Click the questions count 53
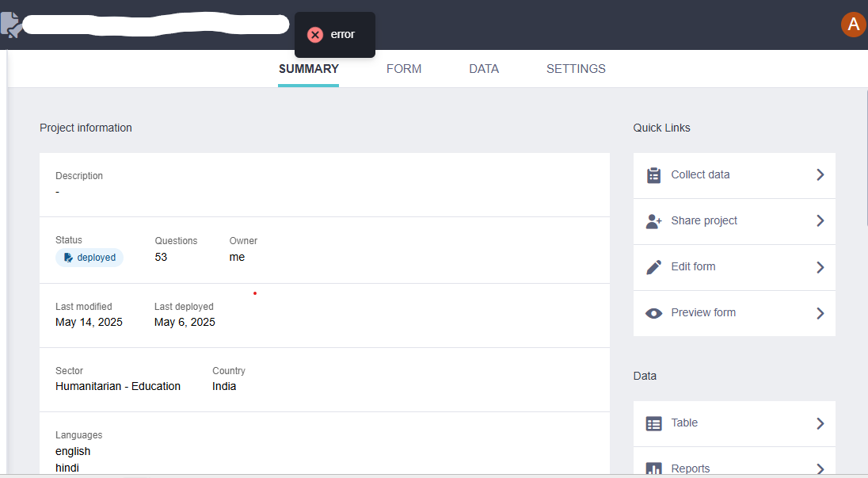This screenshot has width=868, height=478. [x=161, y=257]
